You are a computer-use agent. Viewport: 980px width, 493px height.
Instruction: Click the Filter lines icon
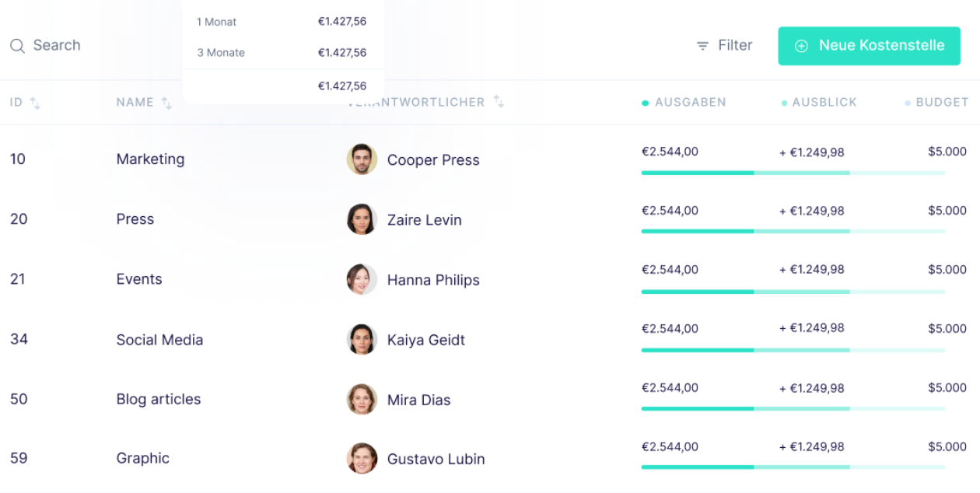702,46
